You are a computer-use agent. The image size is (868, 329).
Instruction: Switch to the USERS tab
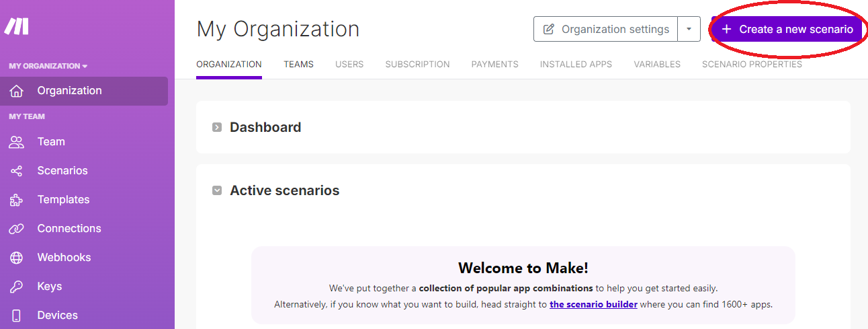[x=349, y=65]
